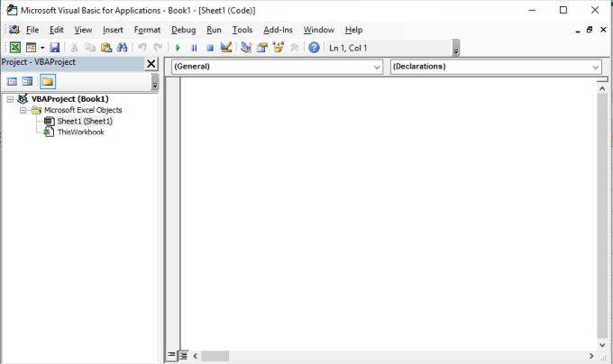Click the Cut scissors icon

point(74,48)
